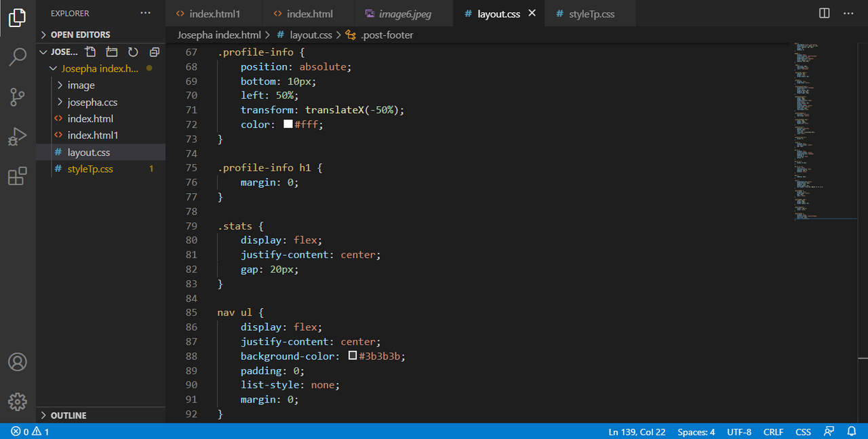Screen dimensions: 868x439
Task: Refresh the explorer file tree
Action: point(133,52)
